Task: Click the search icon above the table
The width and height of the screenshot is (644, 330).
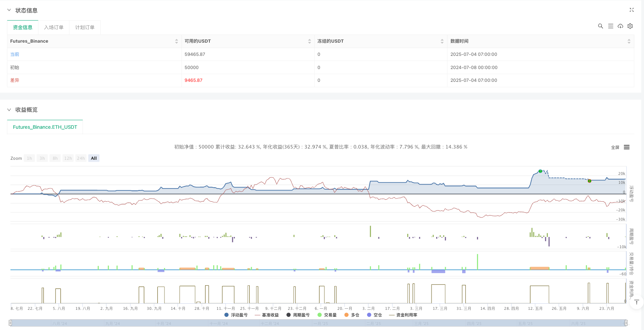Action: click(600, 26)
